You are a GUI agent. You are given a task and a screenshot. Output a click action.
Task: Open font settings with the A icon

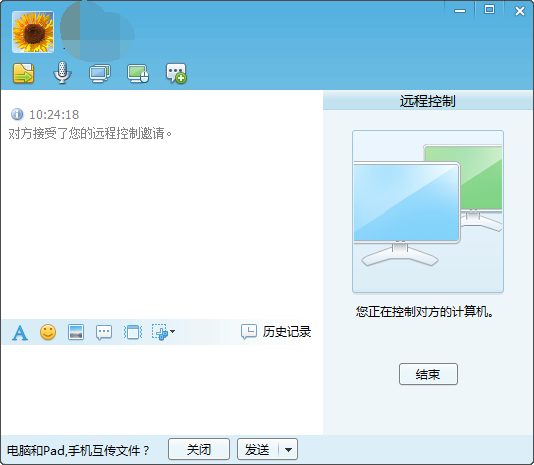(20, 332)
